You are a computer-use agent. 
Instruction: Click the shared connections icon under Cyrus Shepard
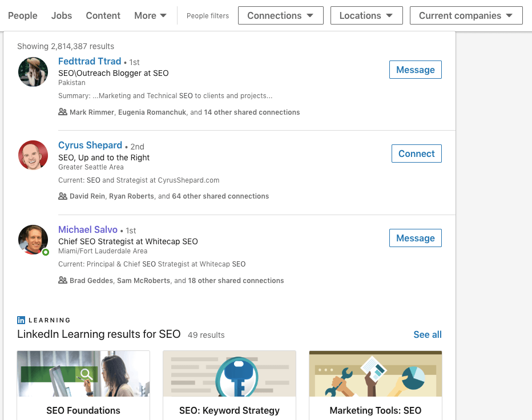[x=63, y=196]
